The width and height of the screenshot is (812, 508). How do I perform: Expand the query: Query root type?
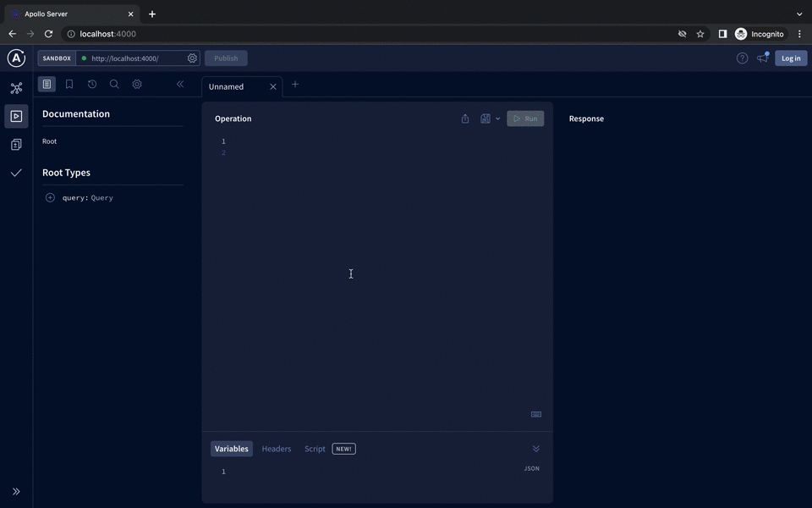(50, 197)
